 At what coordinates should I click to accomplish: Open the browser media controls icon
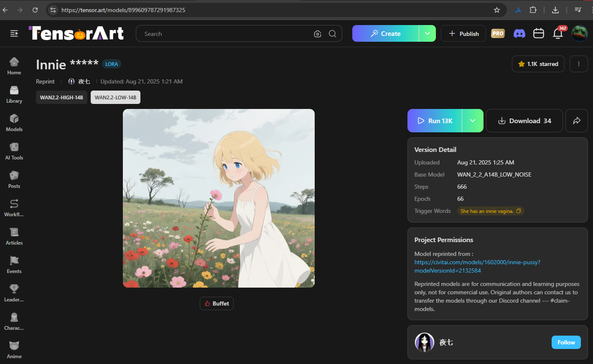(578, 10)
